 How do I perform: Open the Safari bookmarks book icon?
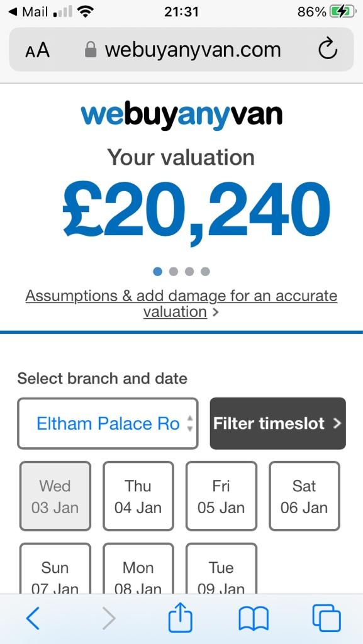coord(254,619)
